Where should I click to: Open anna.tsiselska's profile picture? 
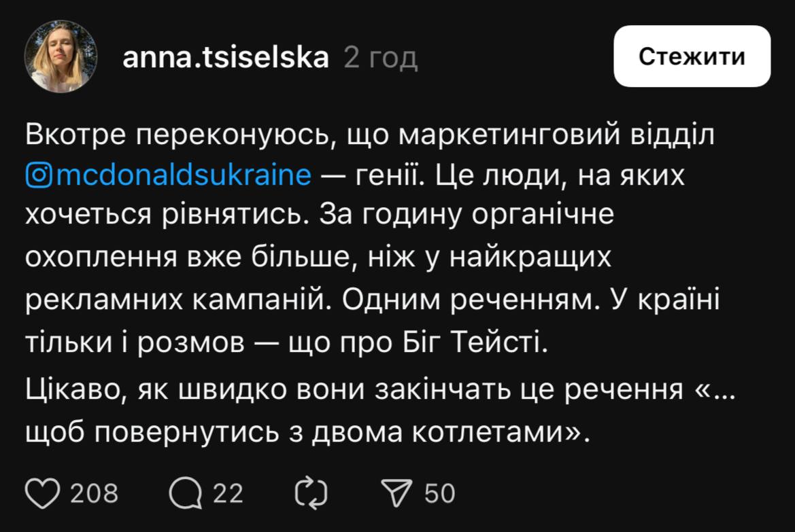pos(61,57)
